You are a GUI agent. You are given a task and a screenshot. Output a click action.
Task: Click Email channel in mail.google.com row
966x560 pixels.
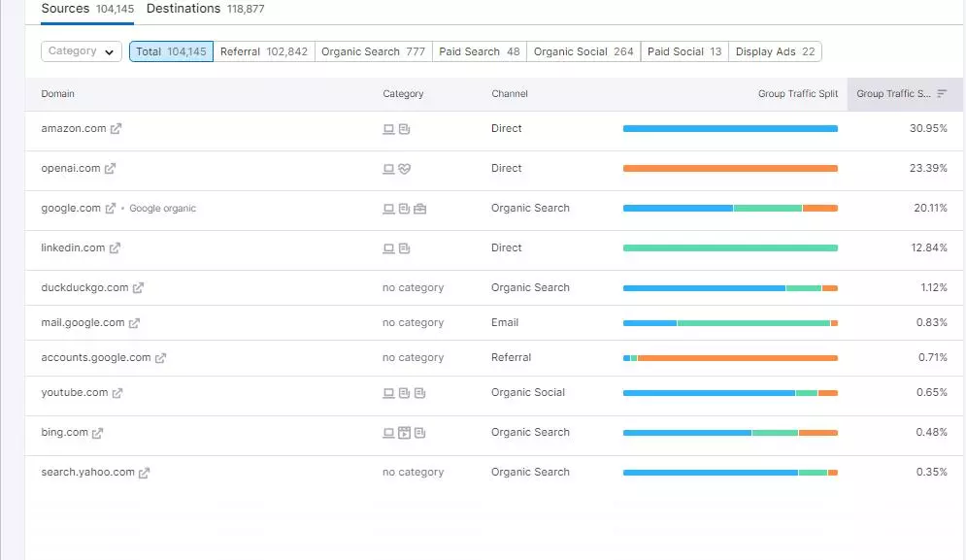(x=505, y=323)
